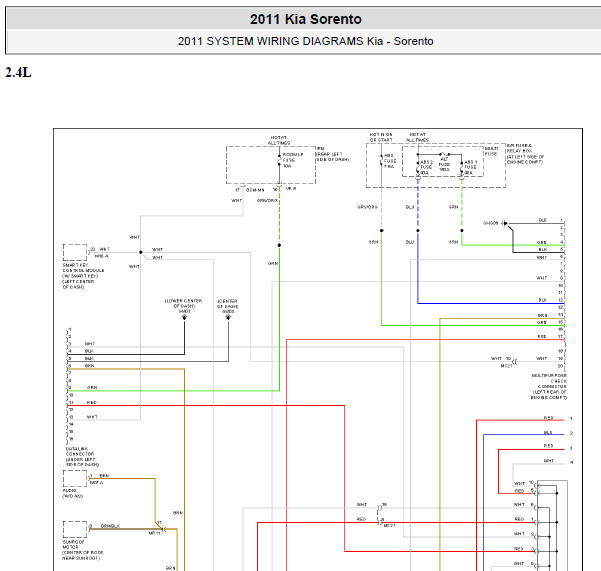This screenshot has height=571, width=601.
Task: Click the Smart Key Control Module dashed box
Action: coord(75,252)
